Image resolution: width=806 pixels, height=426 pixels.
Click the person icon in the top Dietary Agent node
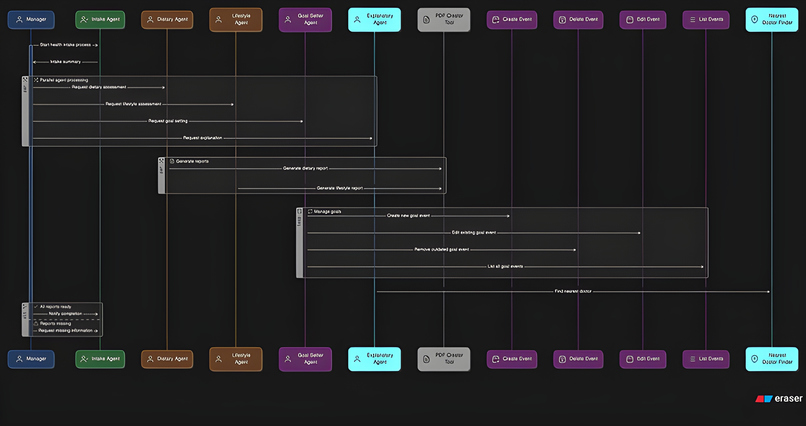(x=150, y=20)
